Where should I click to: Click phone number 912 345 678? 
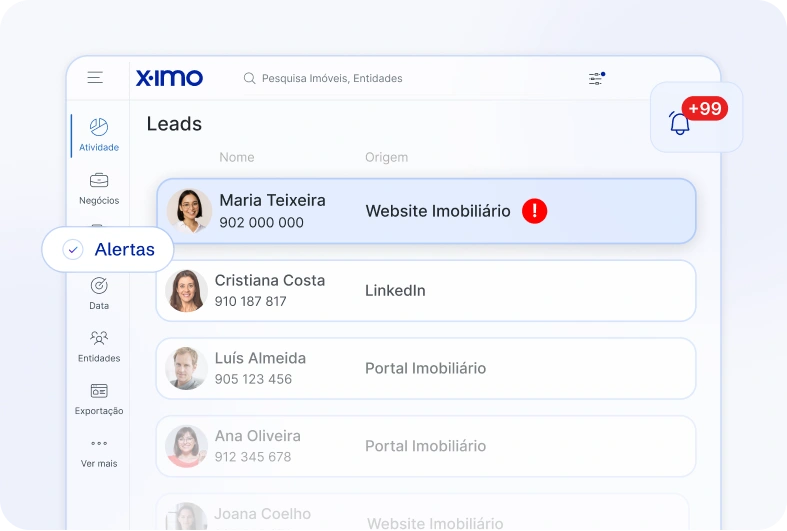(253, 457)
